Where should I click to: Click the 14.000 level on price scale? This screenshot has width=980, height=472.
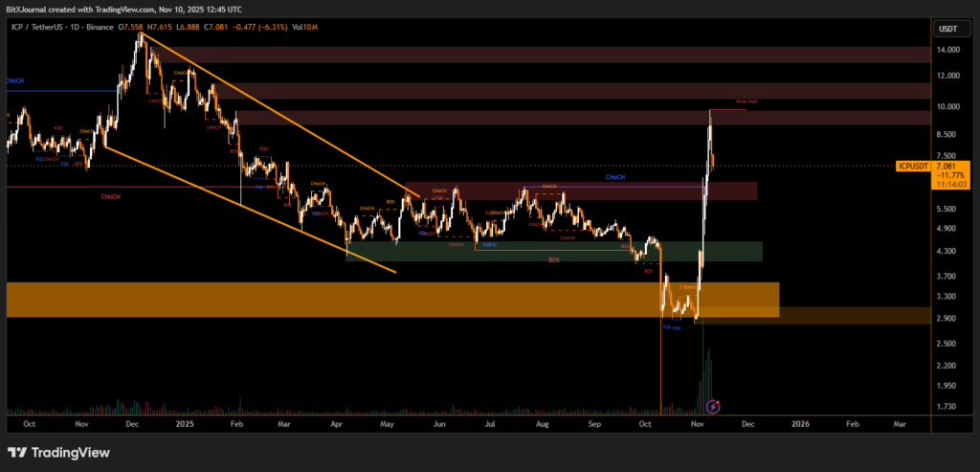click(x=947, y=48)
